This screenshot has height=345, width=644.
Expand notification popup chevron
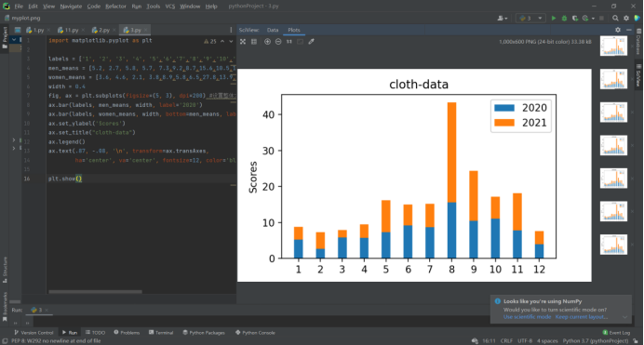coord(624,317)
